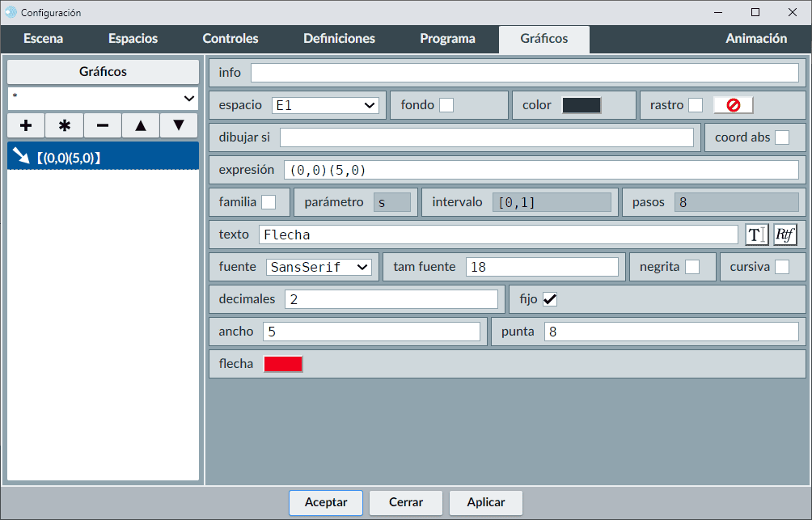Click the plus icon to add a graphic
Viewport: 812px width, 520px height.
coord(26,125)
